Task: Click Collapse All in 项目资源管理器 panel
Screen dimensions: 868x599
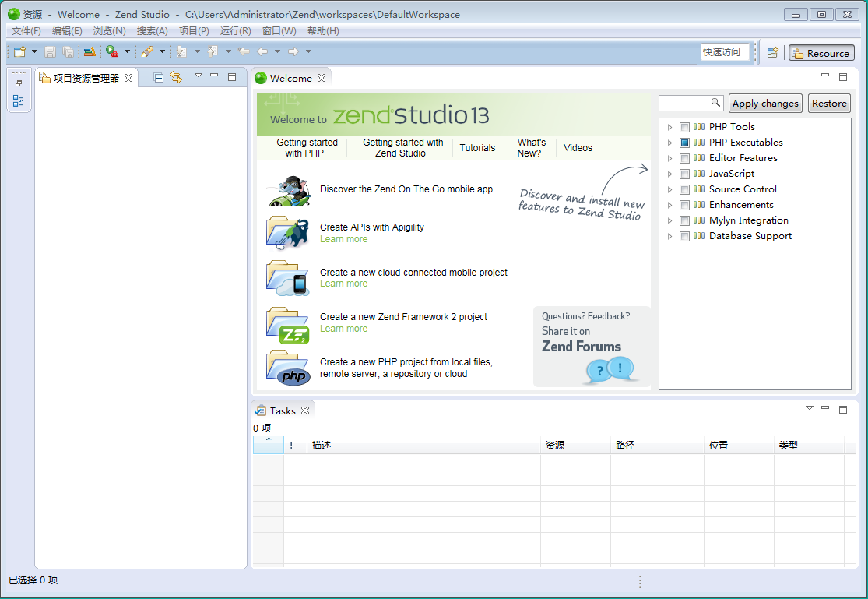Action: tap(159, 77)
